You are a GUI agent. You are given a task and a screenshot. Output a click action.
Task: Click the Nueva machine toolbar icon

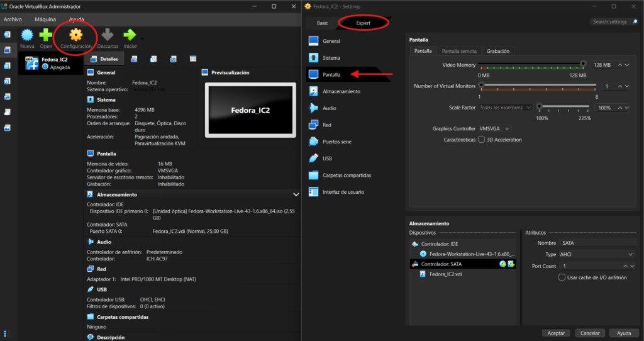pyautogui.click(x=27, y=35)
